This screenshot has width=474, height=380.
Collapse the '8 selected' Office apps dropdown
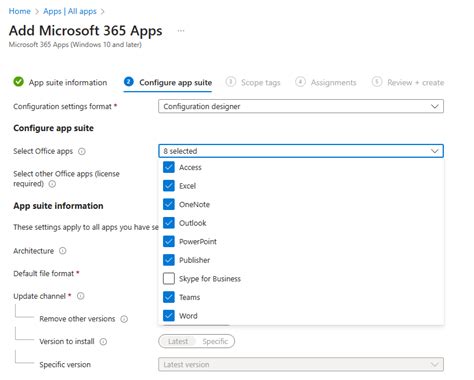301,151
